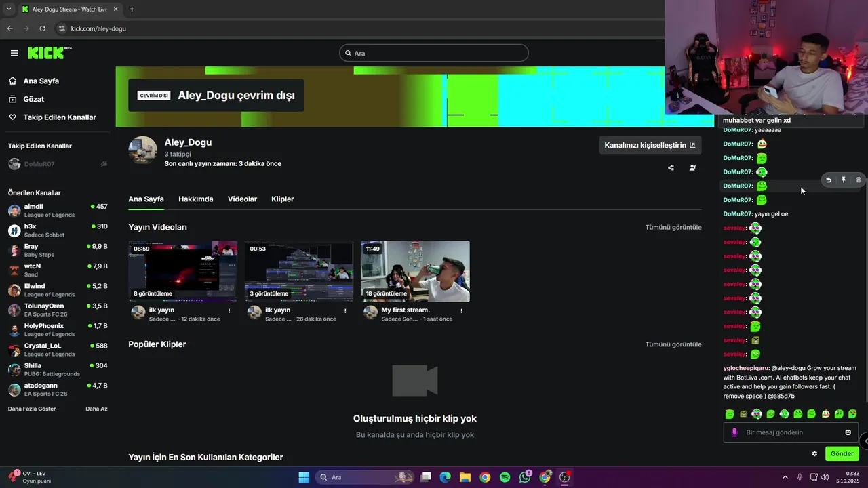Collapse chat with the arrow at right edge
Viewport: 868px width, 488px height.
864,441
